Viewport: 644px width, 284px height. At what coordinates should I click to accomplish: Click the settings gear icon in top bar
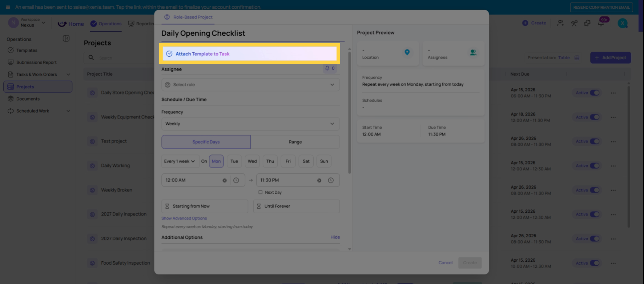pyautogui.click(x=587, y=23)
